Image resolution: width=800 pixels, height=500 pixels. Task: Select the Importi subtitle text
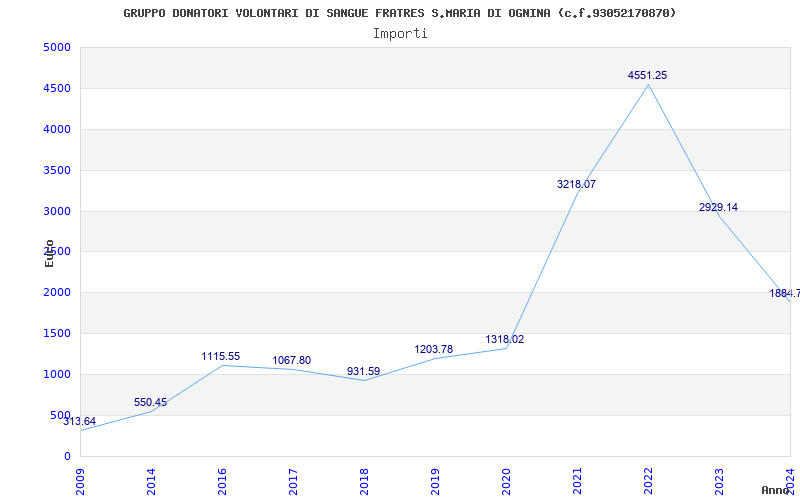(400, 34)
